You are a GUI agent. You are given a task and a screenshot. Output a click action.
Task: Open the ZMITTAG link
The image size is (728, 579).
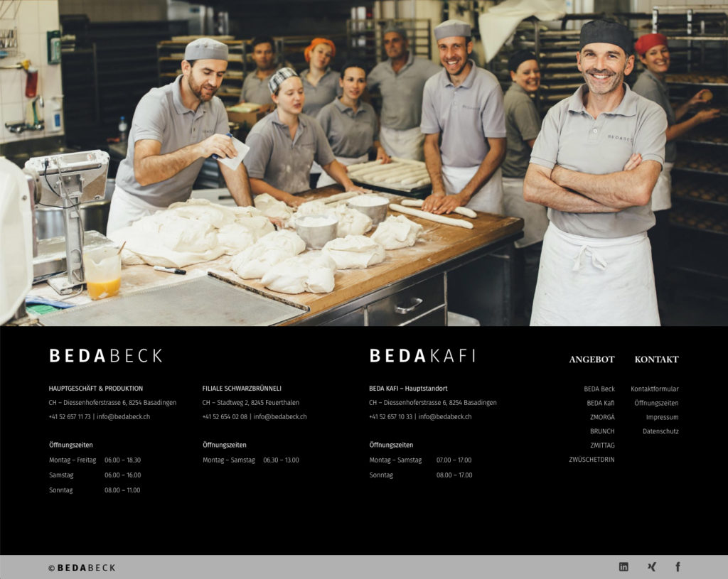click(601, 446)
